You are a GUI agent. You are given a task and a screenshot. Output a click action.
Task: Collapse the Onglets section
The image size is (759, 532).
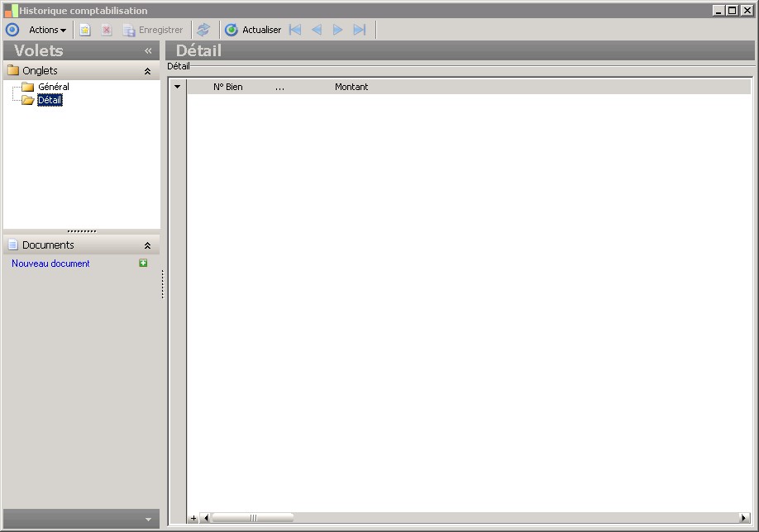pos(148,71)
